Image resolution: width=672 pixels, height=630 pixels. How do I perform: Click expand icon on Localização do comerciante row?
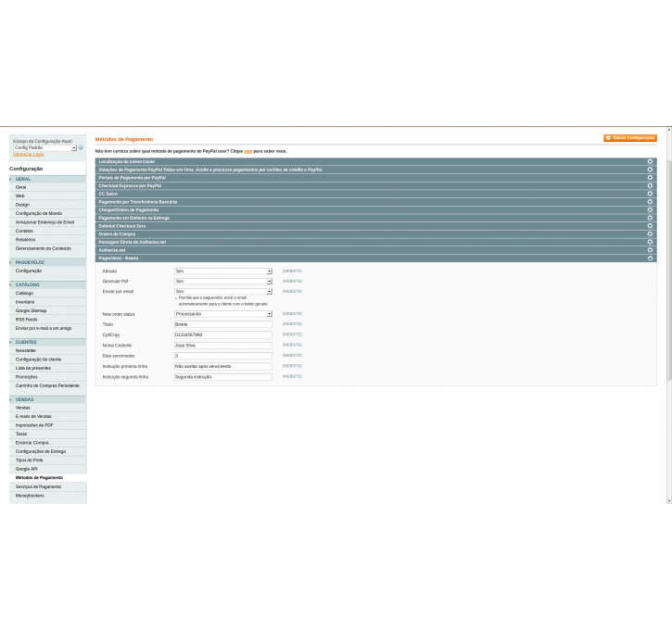(x=650, y=161)
